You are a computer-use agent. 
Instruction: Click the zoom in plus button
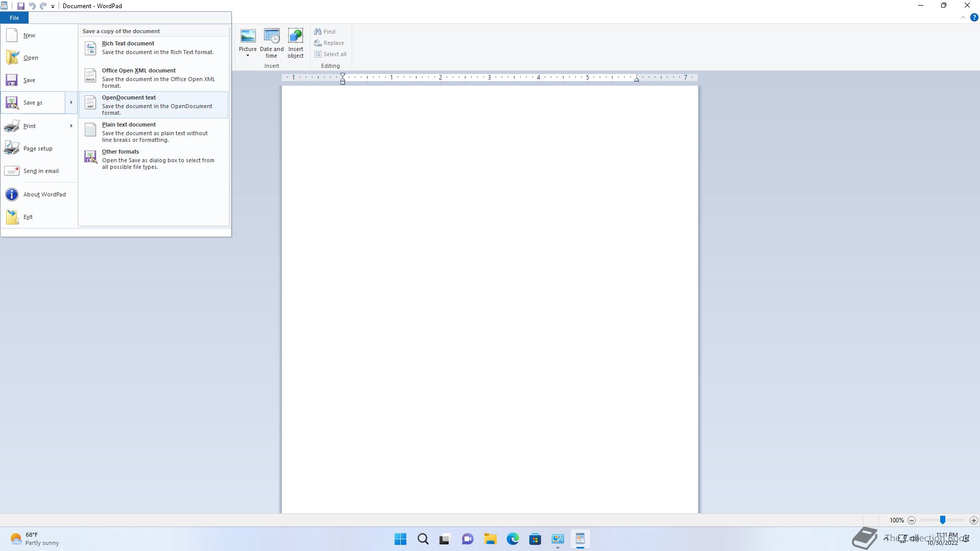pyautogui.click(x=973, y=520)
